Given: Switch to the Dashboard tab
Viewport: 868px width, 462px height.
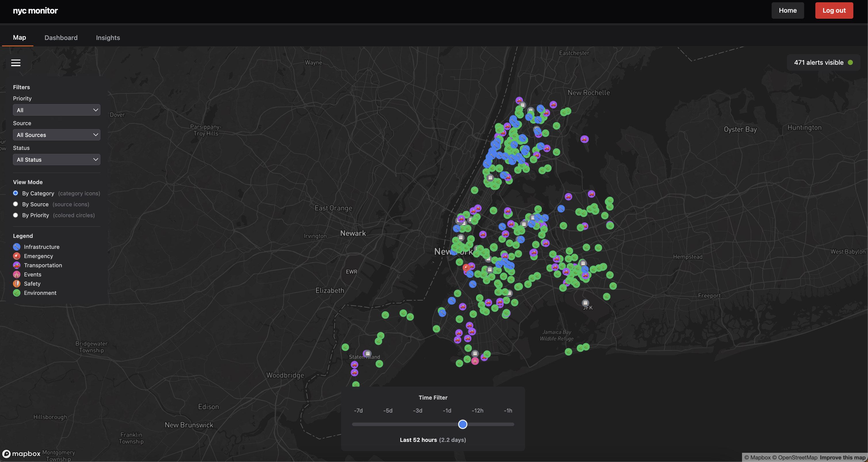Looking at the screenshot, I should coord(61,38).
